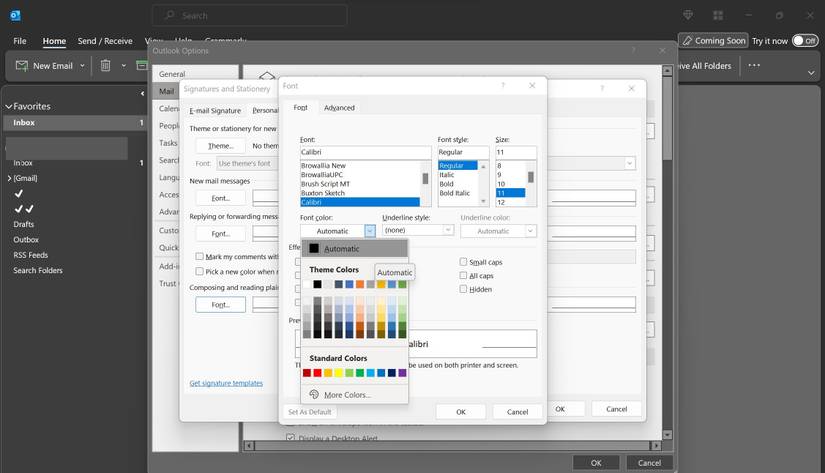The image size is (825, 473).
Task: Click the More Colors palette icon
Action: coord(314,394)
